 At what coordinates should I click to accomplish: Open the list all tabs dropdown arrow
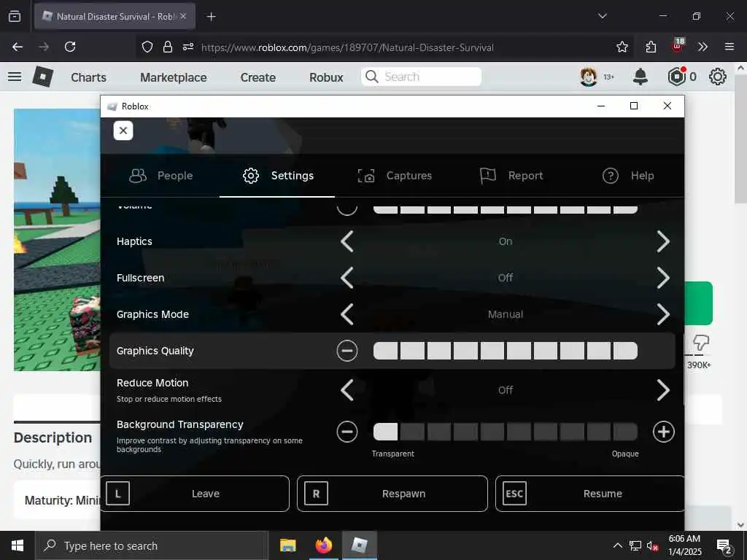(x=602, y=16)
